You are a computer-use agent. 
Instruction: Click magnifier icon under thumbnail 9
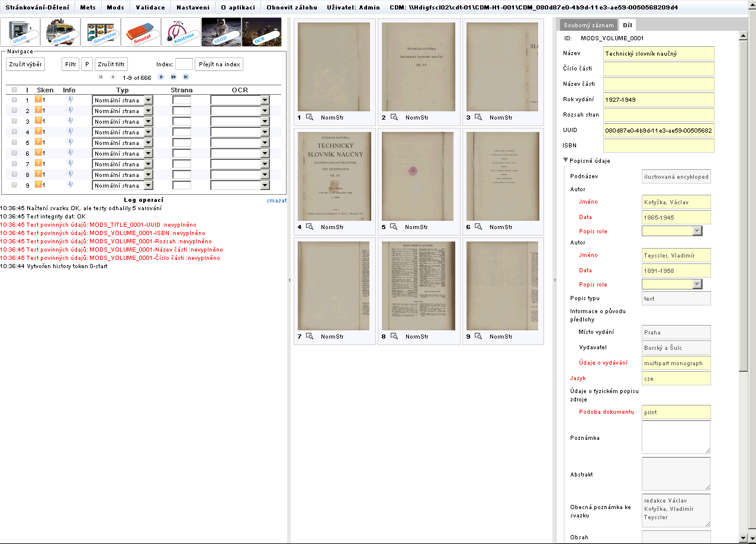coord(478,337)
